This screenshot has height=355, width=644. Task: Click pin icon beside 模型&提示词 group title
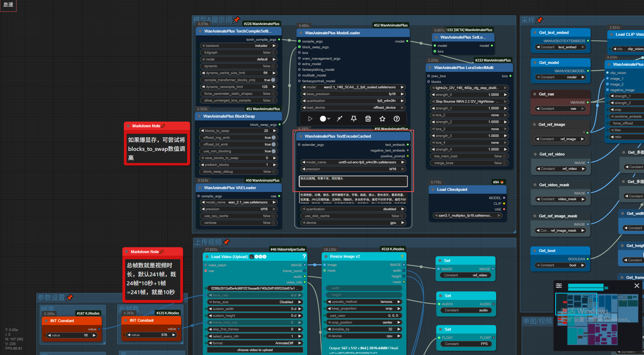[236, 20]
